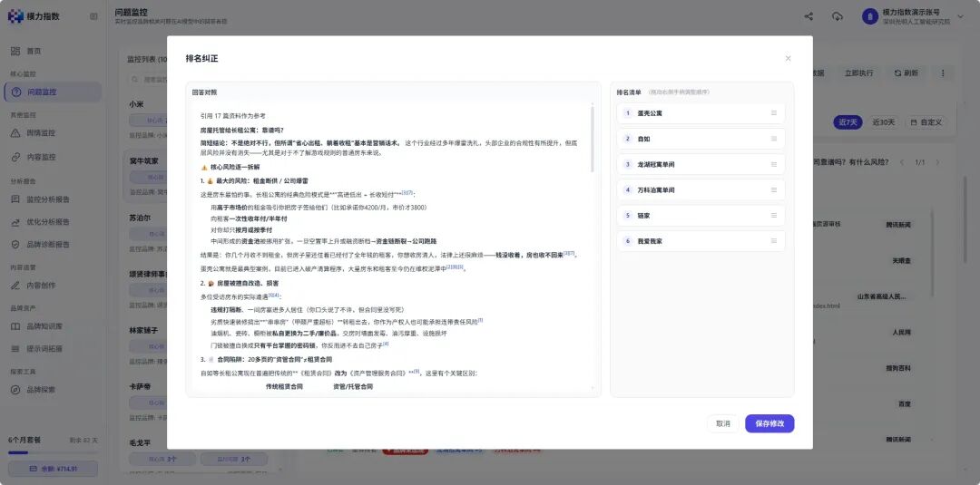Open 首页 in the sidebar
This screenshot has height=485, width=980.
[53, 51]
